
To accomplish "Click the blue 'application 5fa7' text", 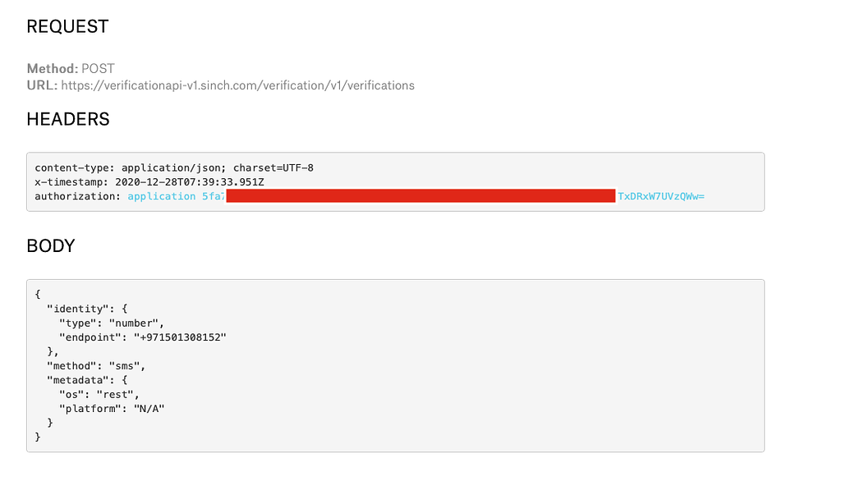I will coord(177,196).
